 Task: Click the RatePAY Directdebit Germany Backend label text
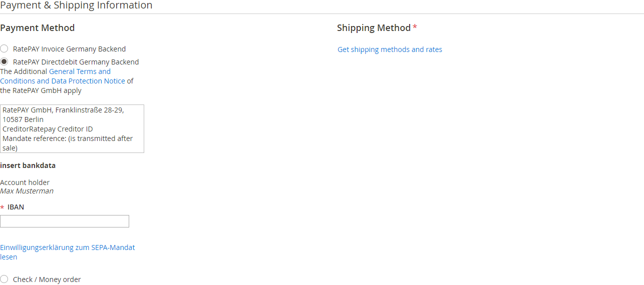(76, 62)
